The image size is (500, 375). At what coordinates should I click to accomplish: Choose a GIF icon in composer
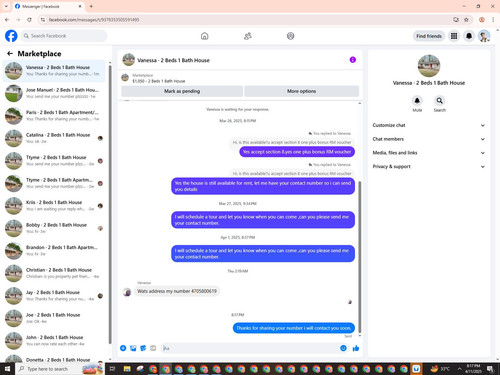click(x=153, y=348)
